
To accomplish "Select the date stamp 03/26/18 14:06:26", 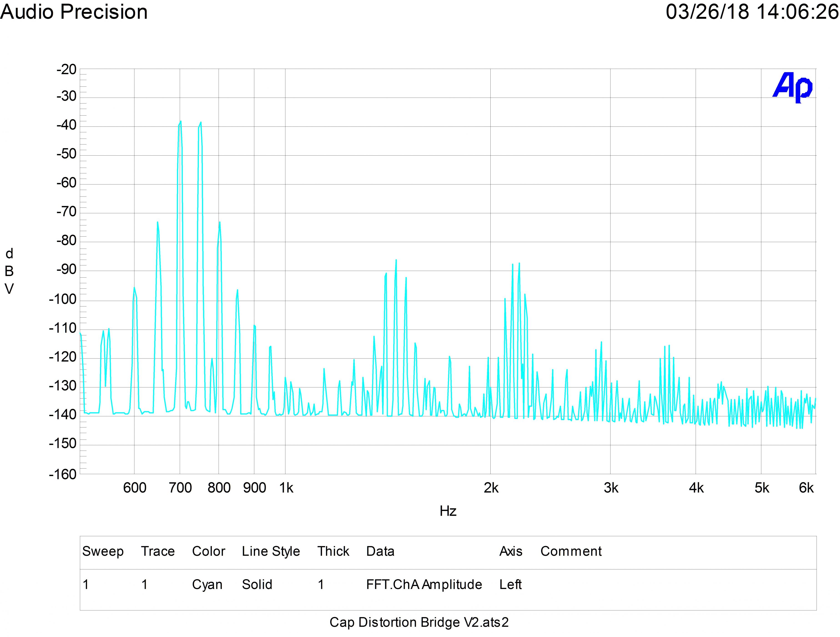I will point(752,12).
